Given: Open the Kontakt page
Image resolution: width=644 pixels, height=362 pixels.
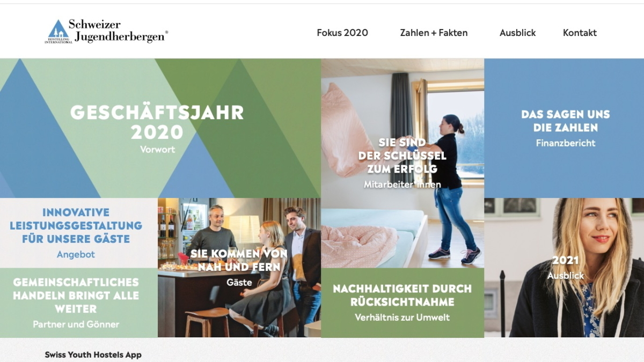Looking at the screenshot, I should pyautogui.click(x=580, y=33).
